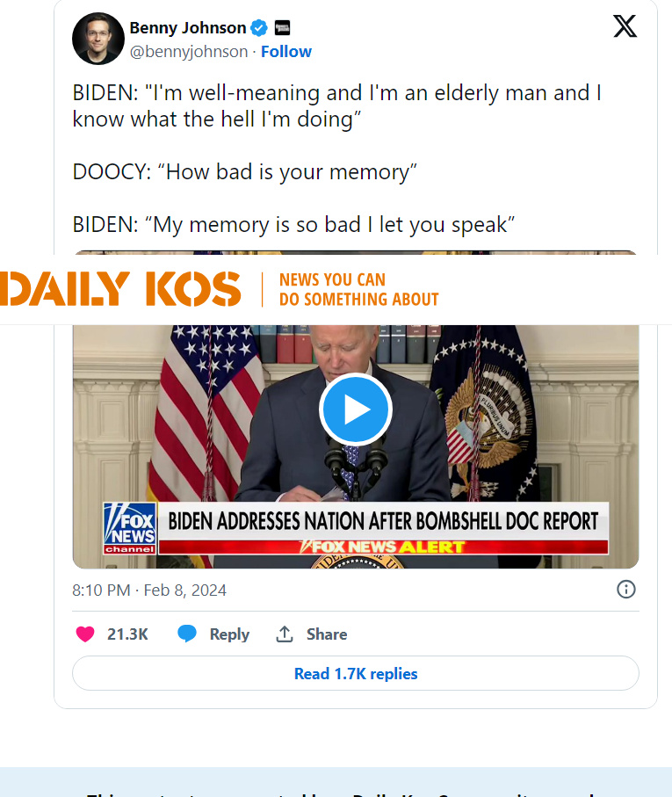Click the blue verified badge
The width and height of the screenshot is (672, 797).
click(x=259, y=28)
